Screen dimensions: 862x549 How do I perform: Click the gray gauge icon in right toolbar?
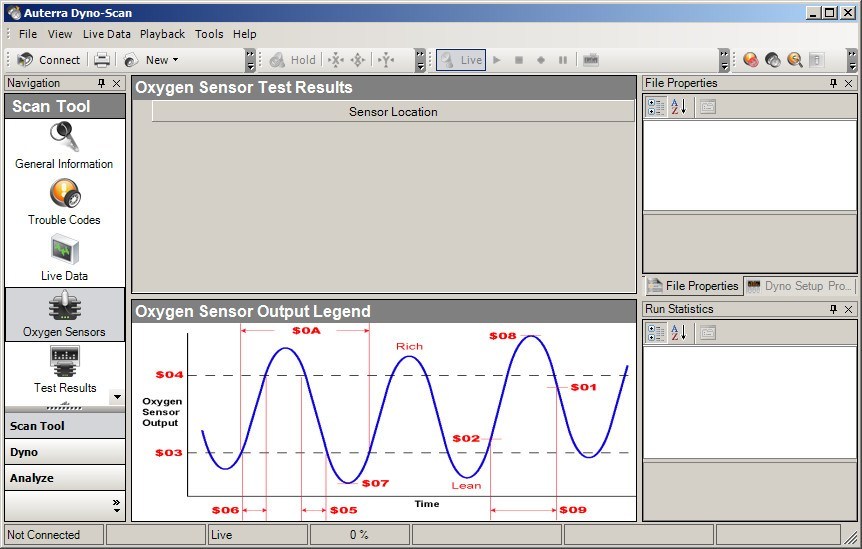pyautogui.click(x=773, y=60)
